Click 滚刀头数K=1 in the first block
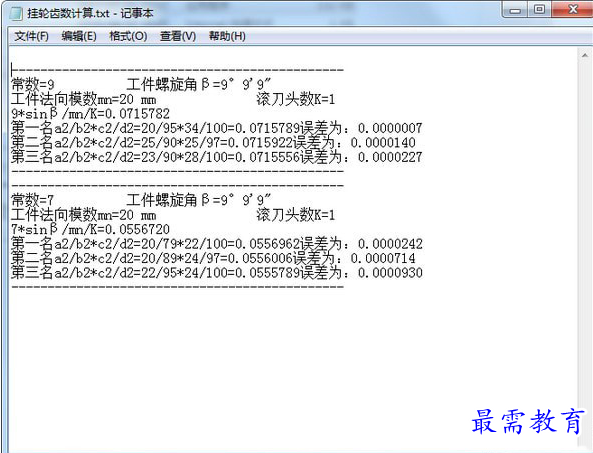The width and height of the screenshot is (593, 453). (296, 99)
